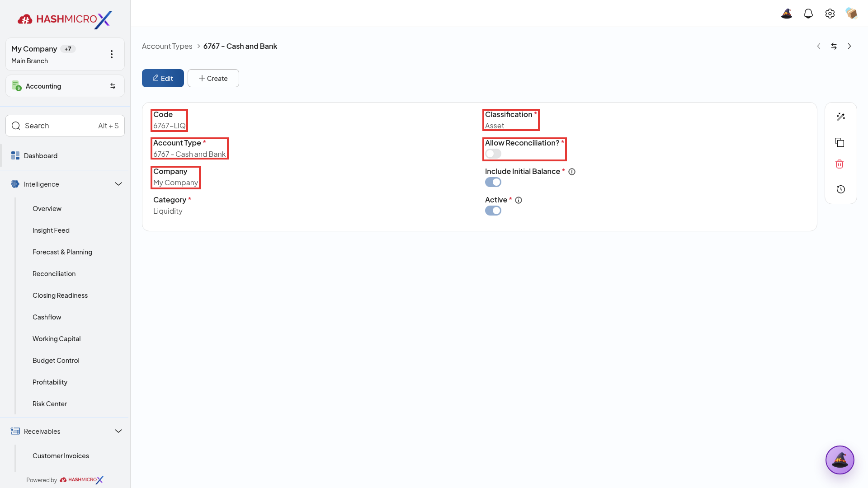868x488 pixels.
Task: Toggle the Active switch
Action: [x=493, y=211]
